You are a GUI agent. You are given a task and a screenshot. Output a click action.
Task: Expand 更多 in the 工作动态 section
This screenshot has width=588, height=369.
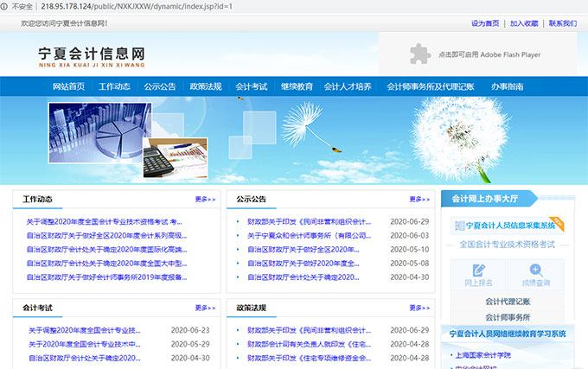pos(205,199)
